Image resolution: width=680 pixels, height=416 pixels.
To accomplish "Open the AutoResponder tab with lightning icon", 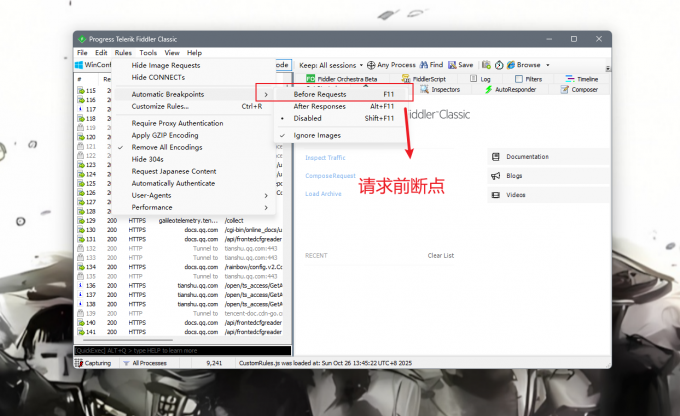I will point(490,89).
